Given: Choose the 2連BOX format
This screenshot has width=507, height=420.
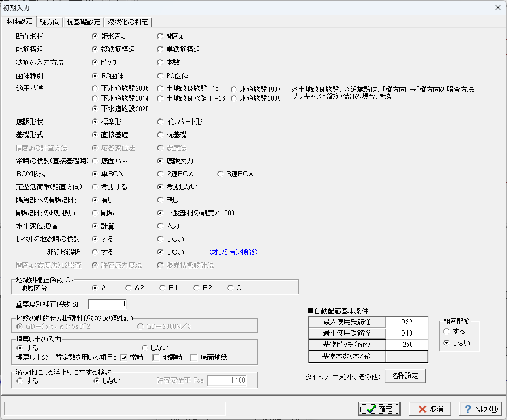Looking at the screenshot, I should 161,173.
